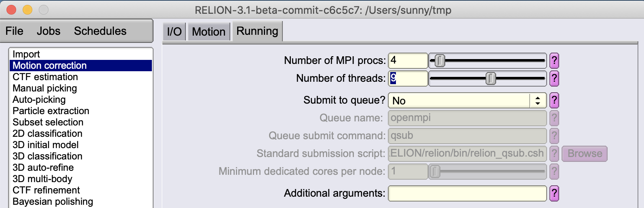Select the Import job type
This screenshot has height=208, width=644.
pos(81,54)
